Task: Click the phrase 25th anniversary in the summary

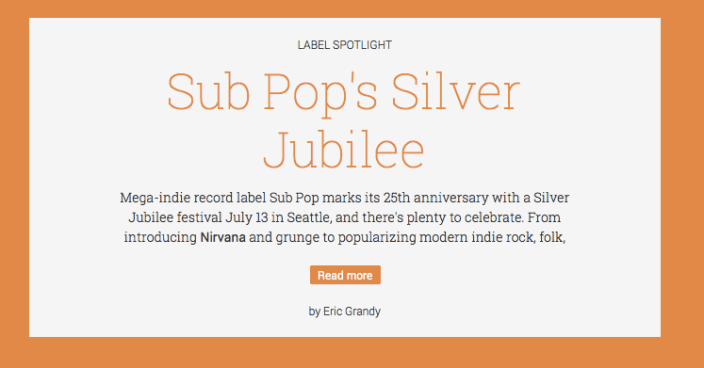Action: coord(436,198)
